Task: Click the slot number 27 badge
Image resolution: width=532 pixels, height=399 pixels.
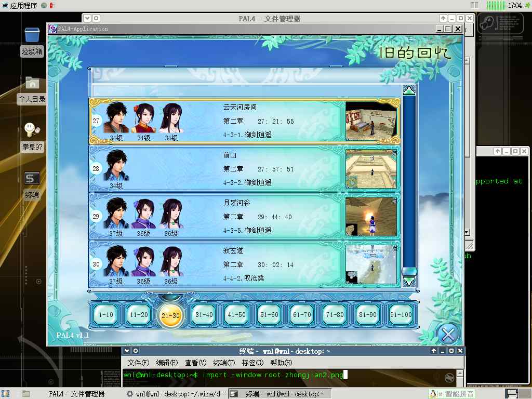Action: (x=96, y=121)
